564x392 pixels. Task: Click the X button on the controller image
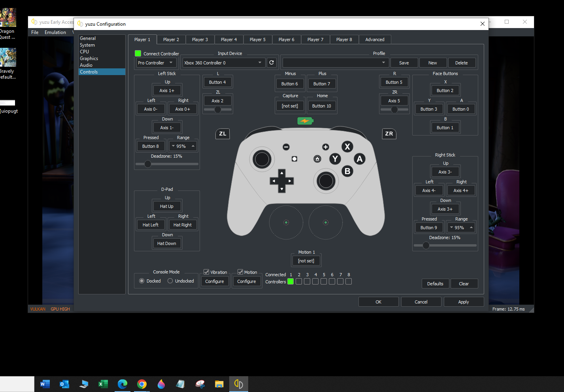(347, 147)
